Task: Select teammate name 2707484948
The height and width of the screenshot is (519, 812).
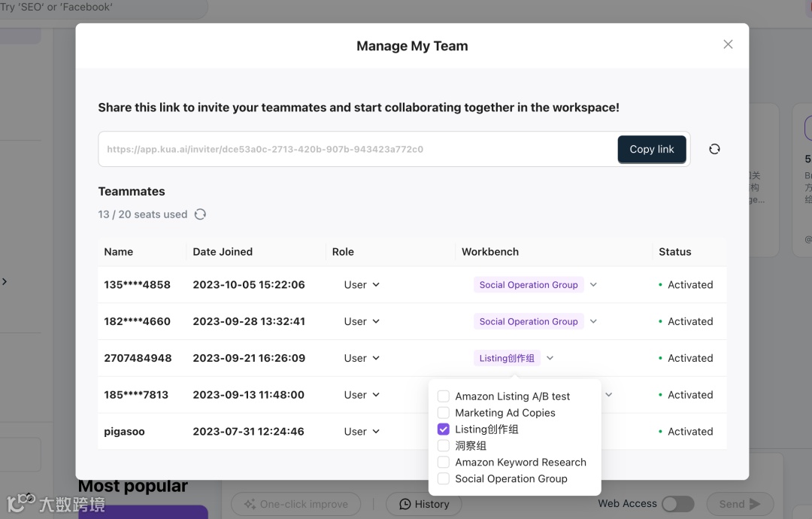Action: tap(138, 359)
